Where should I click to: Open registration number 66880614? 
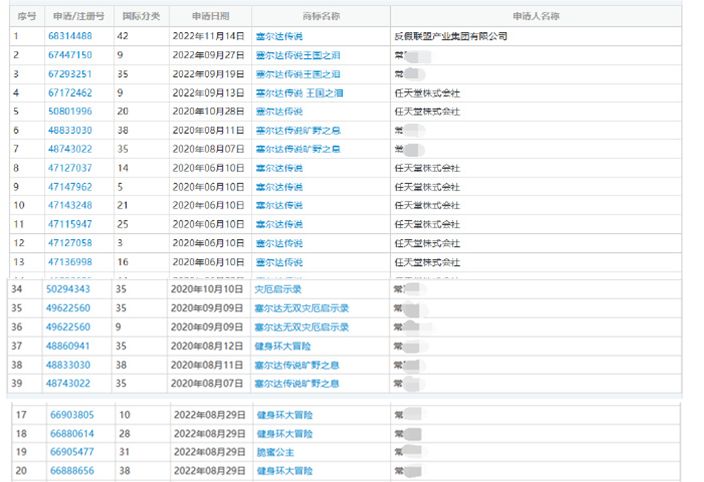tap(72, 434)
